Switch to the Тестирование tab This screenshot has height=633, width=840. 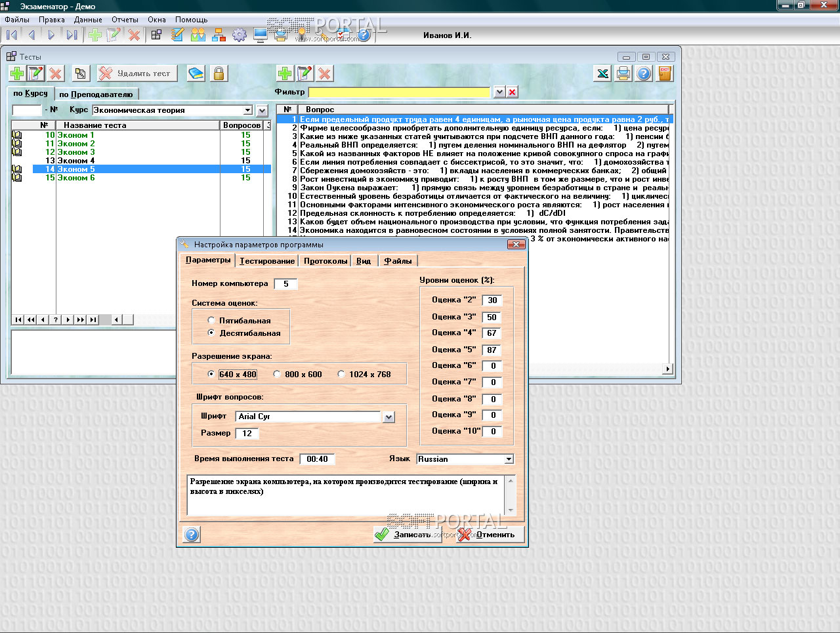266,261
